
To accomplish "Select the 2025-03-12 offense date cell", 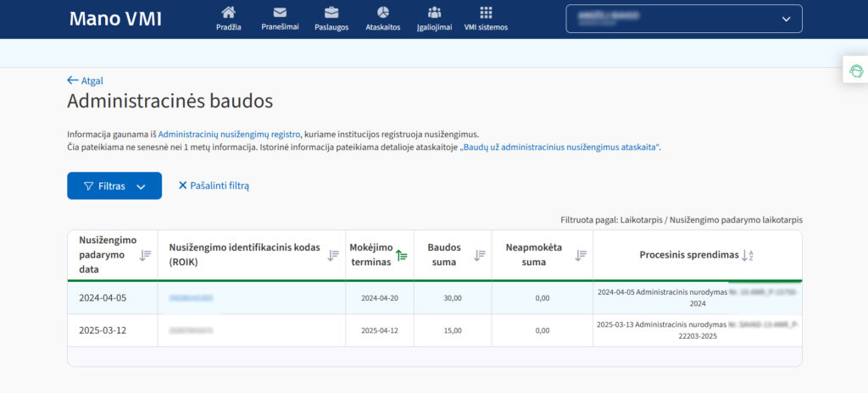I will click(x=113, y=330).
